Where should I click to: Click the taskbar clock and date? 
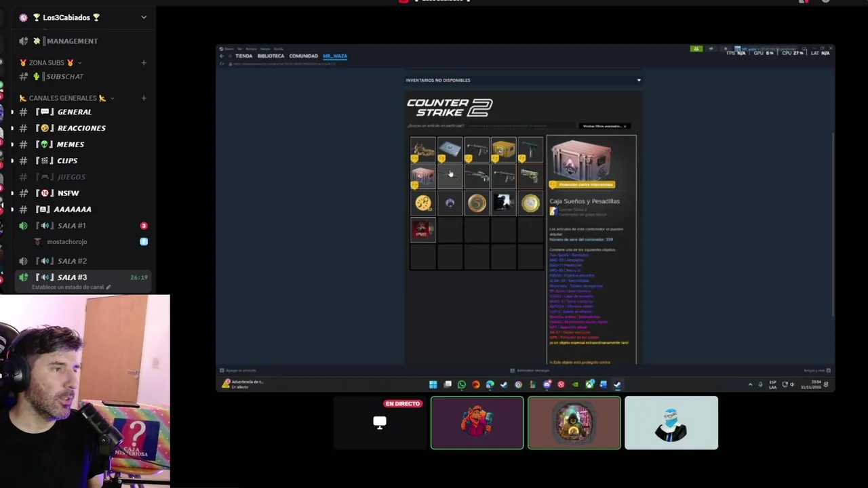coord(810,385)
